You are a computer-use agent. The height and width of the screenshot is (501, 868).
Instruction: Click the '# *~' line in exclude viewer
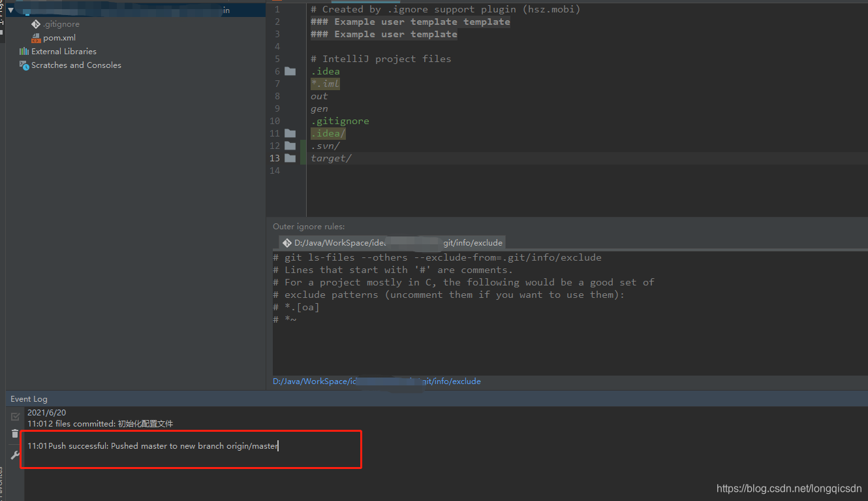[285, 319]
